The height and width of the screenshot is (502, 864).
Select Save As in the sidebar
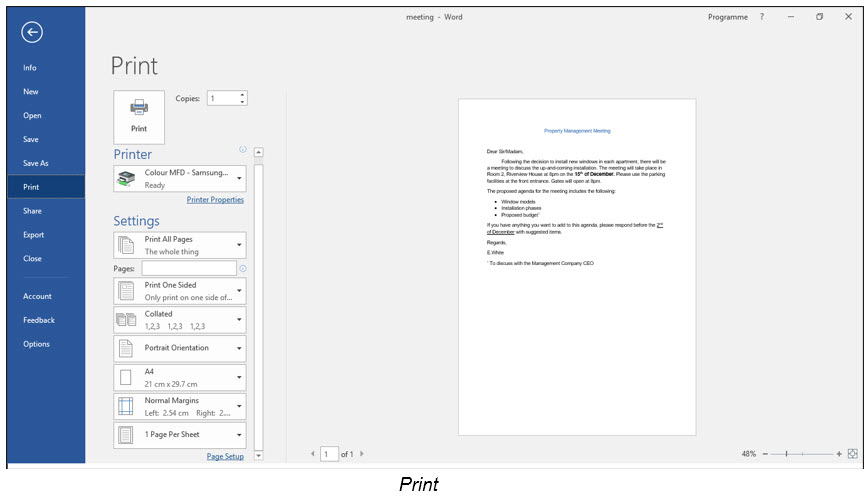[x=36, y=163]
